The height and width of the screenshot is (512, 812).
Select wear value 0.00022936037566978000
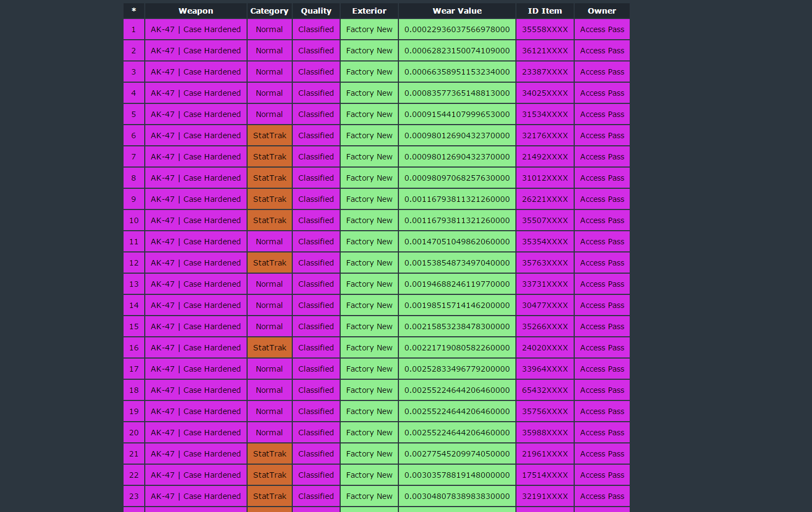click(457, 29)
